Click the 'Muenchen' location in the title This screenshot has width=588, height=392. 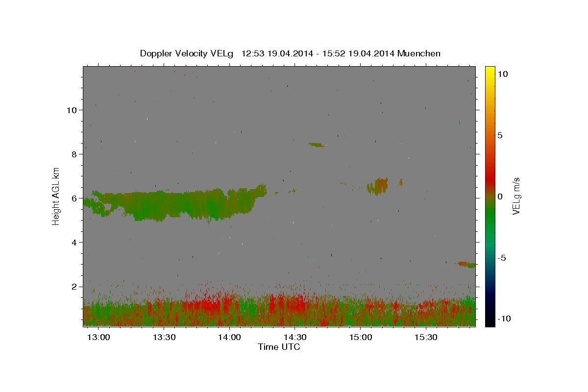419,53
